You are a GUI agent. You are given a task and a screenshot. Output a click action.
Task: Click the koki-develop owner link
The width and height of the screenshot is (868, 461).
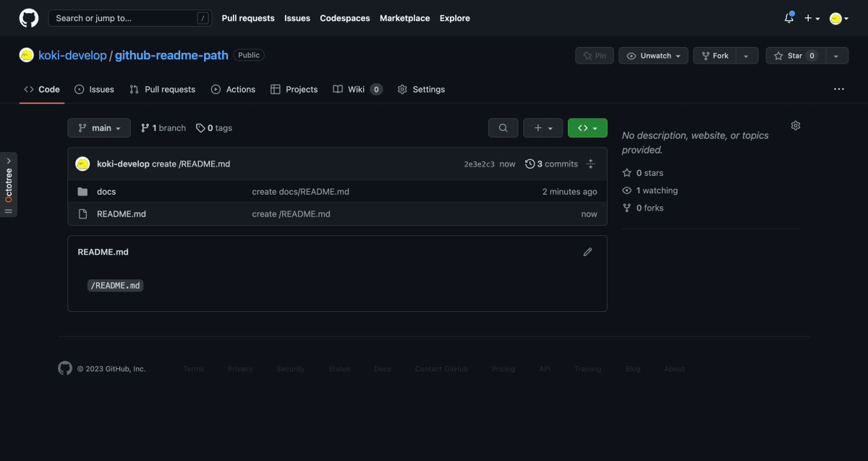click(x=72, y=55)
